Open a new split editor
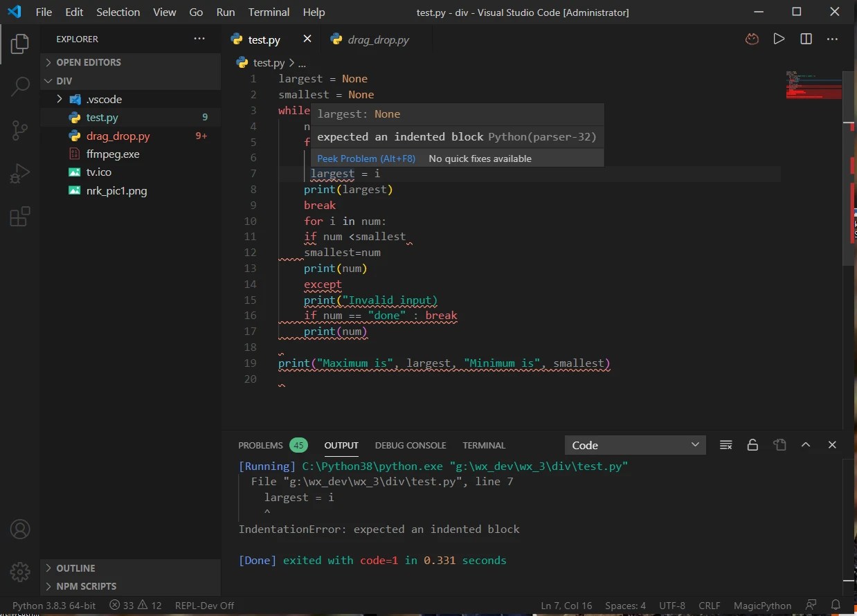Viewport: 857px width, 616px height. (806, 39)
